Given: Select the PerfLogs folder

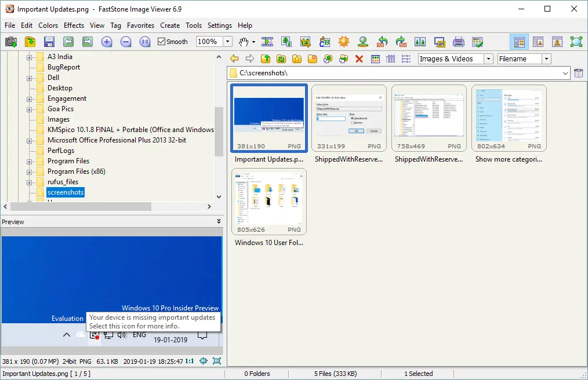Looking at the screenshot, I should tap(61, 151).
